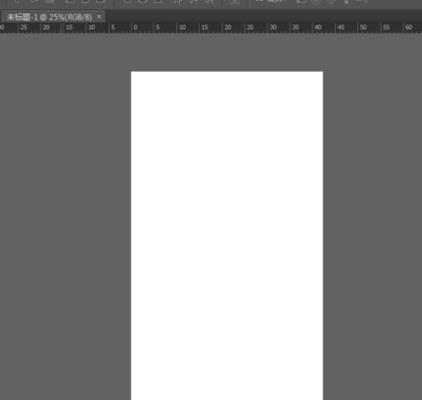Click the gray area above the canvas
Image resolution: width=422 pixels, height=400 pixels.
(227, 52)
